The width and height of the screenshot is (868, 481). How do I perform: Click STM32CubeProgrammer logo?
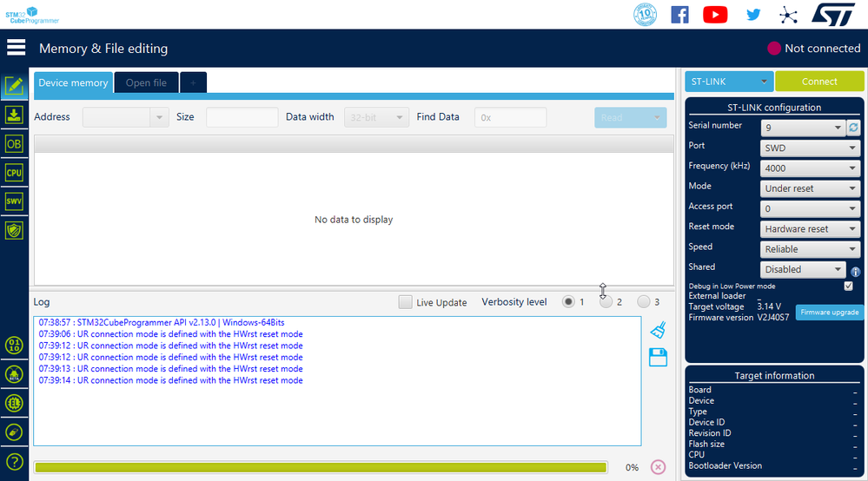(x=32, y=15)
